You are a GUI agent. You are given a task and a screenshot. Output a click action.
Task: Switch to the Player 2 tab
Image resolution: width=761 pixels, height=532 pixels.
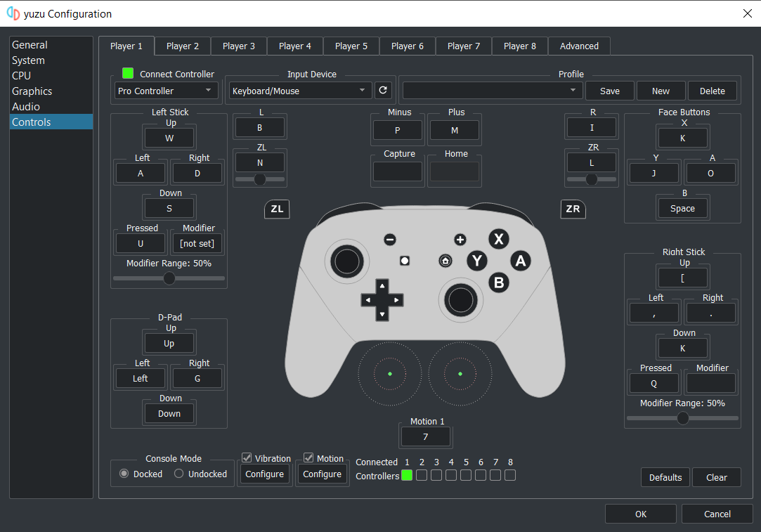click(x=182, y=46)
